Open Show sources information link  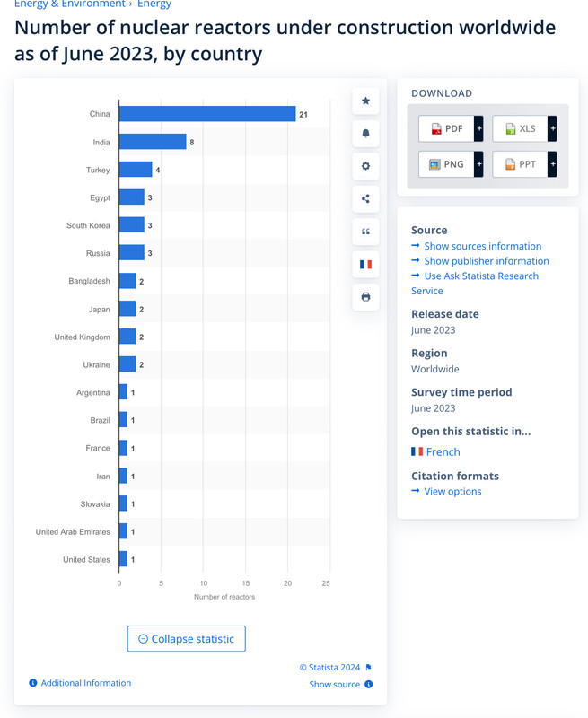tap(483, 246)
